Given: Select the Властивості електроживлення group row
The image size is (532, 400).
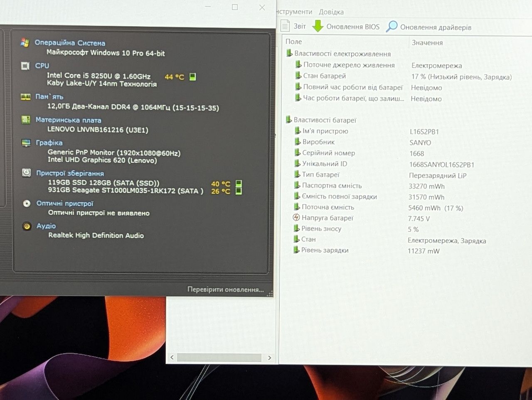Looking at the screenshot, I should [342, 54].
